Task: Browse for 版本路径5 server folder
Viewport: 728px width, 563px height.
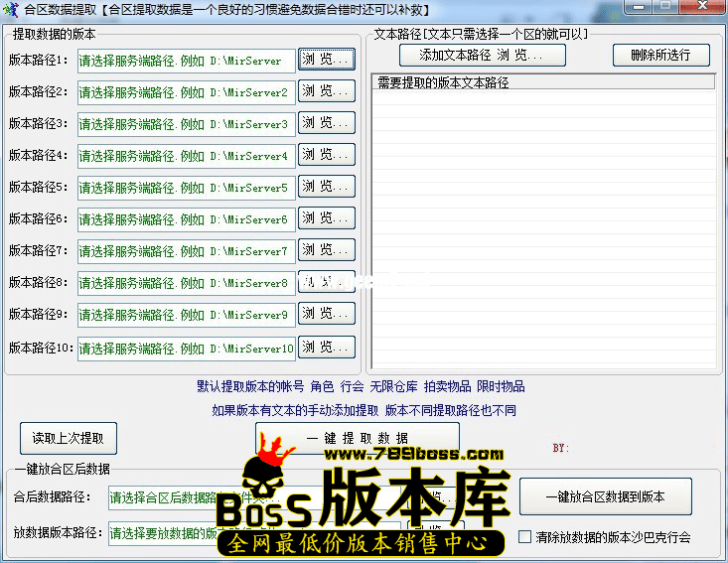Action: tap(327, 186)
